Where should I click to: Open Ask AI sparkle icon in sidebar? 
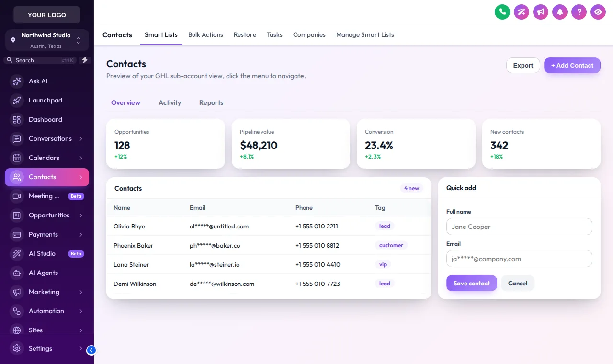tap(17, 81)
